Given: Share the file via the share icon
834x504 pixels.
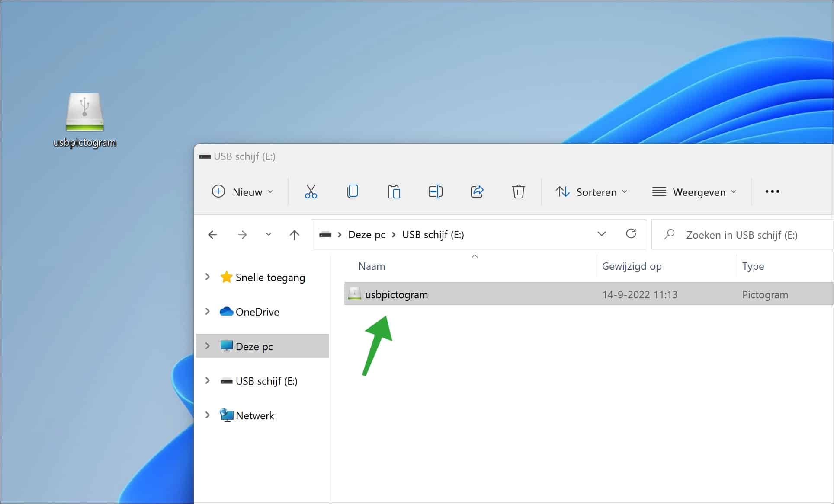Looking at the screenshot, I should 477,191.
